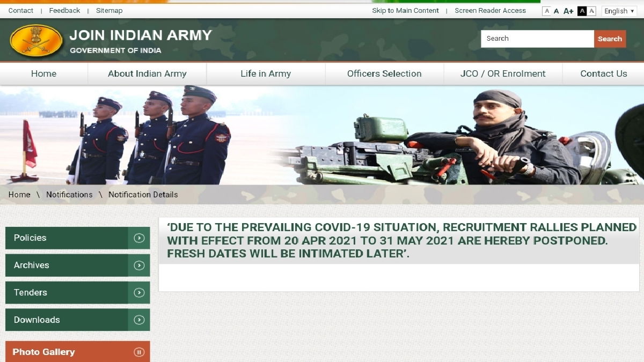Click the arrow icon beside Archives

(x=139, y=265)
